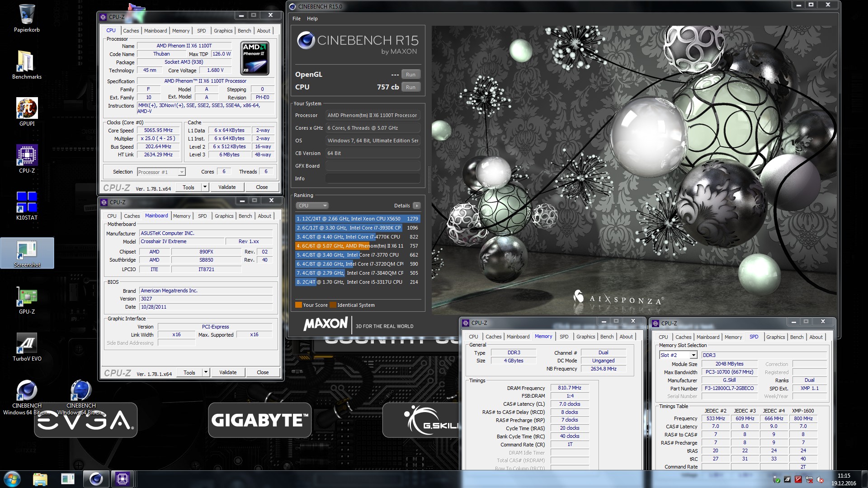Click the Cinebench taskbar icon
Screen dimensions: 868x488
(x=96, y=479)
